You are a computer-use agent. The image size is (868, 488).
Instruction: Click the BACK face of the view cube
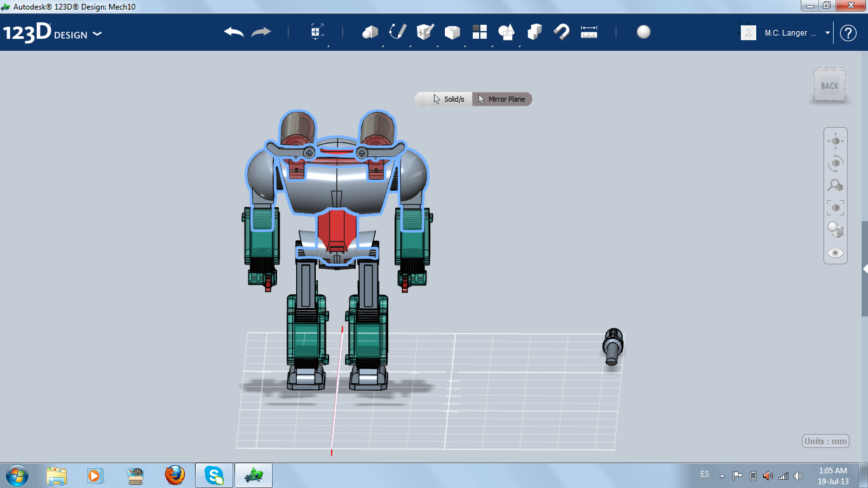click(830, 86)
